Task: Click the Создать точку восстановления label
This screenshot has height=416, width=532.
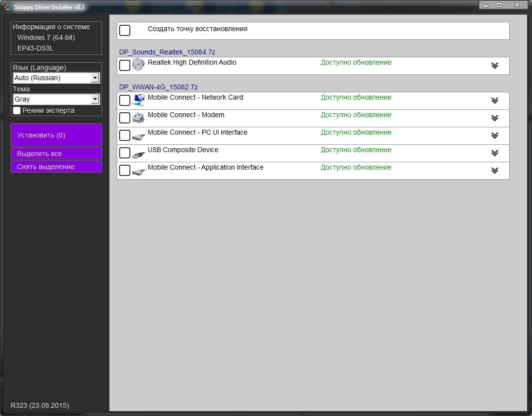Action: [197, 29]
